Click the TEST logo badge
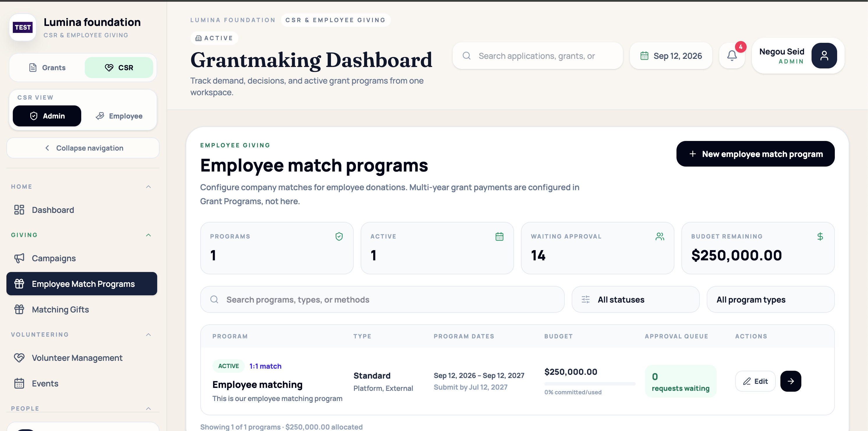Viewport: 868px width, 431px height. [x=23, y=27]
